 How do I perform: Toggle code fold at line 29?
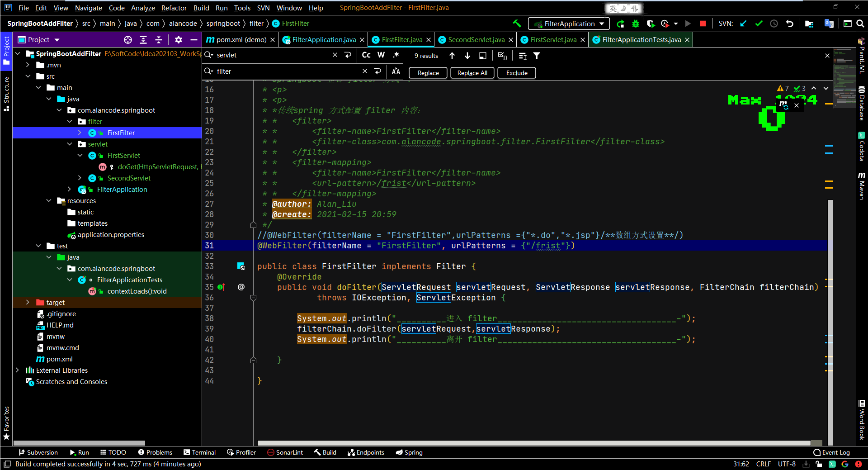pyautogui.click(x=253, y=225)
